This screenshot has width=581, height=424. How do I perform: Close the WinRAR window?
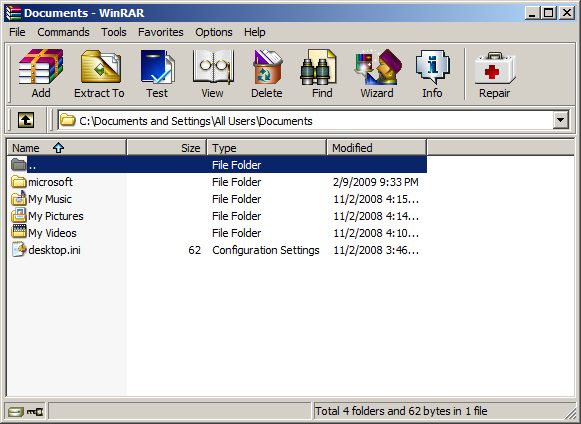click(x=567, y=13)
